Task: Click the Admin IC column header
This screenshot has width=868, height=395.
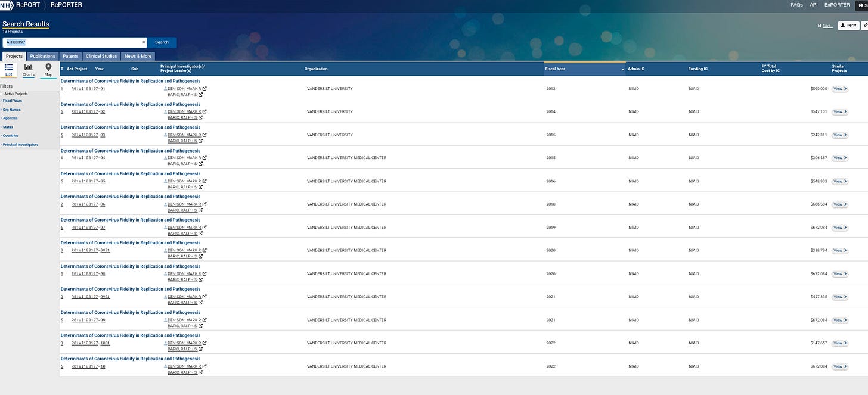Action: coord(636,69)
